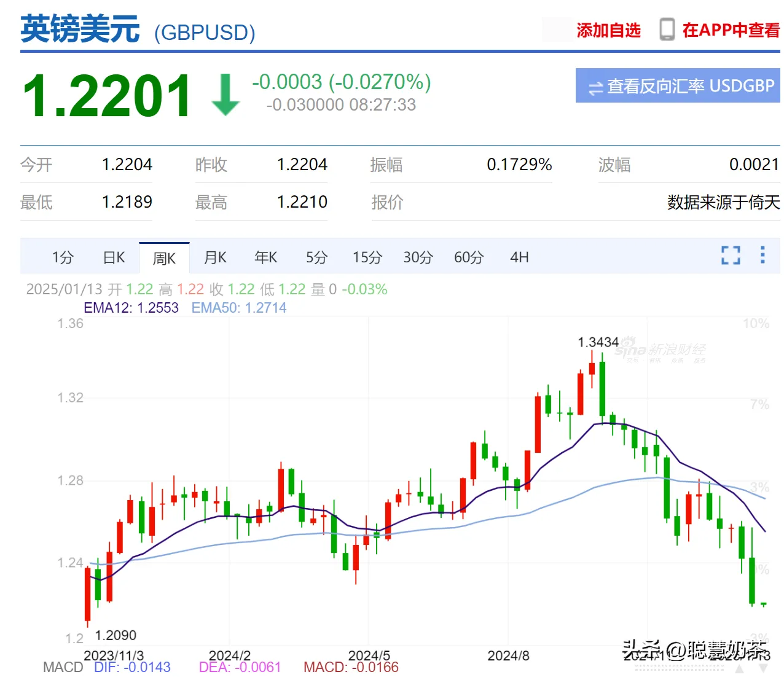Image resolution: width=784 pixels, height=677 pixels.
Task: Click the 1.2090 low price marker
Action: pyautogui.click(x=116, y=635)
